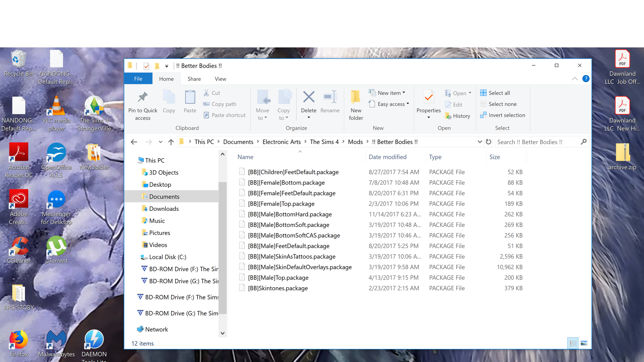This screenshot has height=362, width=644.
Task: Click the Cut scissors icon
Action: (x=206, y=93)
